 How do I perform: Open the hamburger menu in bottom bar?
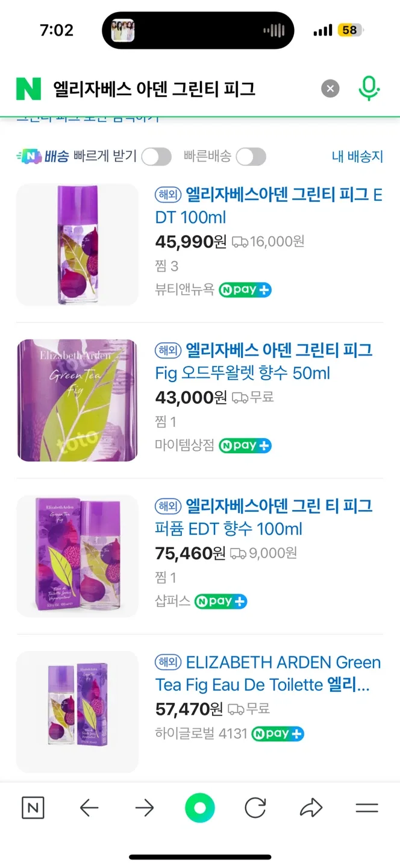(366, 808)
